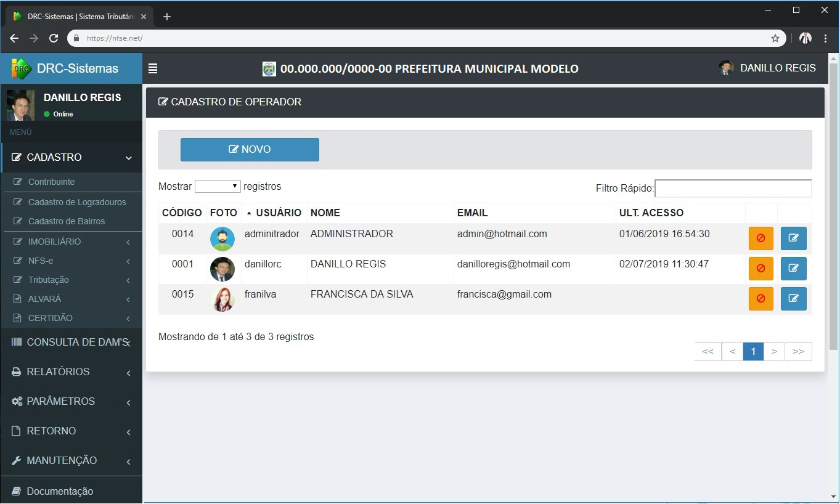
Task: Edit the danillorc operator record
Action: (x=793, y=269)
